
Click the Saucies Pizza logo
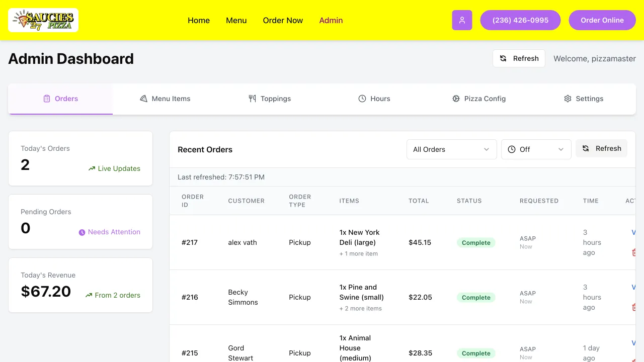pyautogui.click(x=43, y=20)
